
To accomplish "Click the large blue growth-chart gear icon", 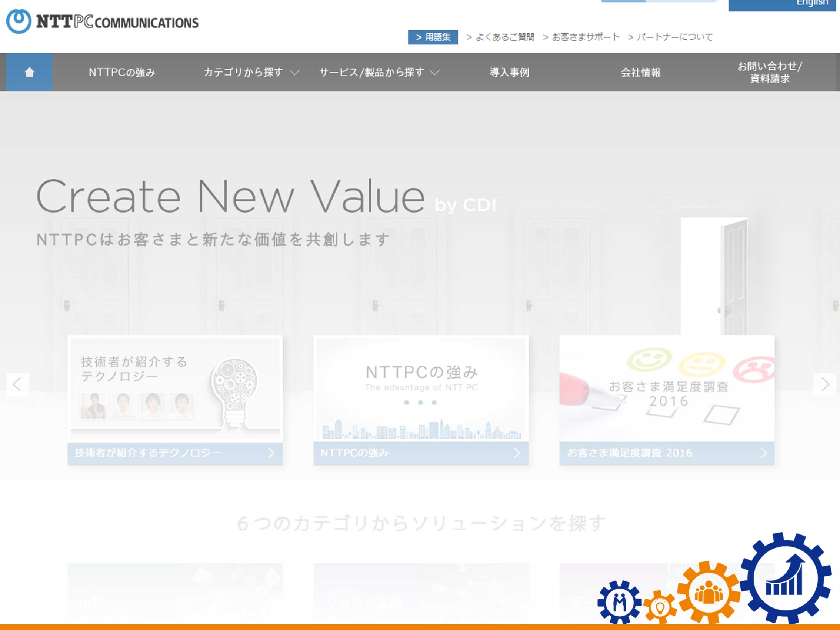I will click(786, 578).
